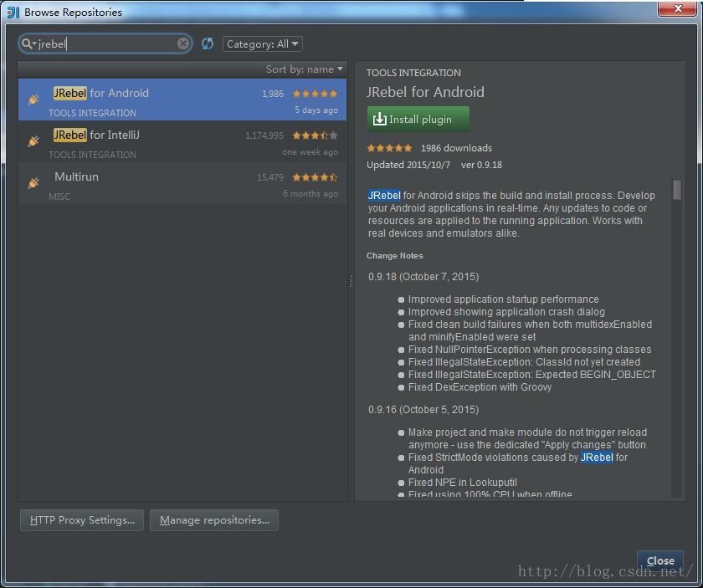The width and height of the screenshot is (703, 588).
Task: Click 'Improved showing application crash dialog' note
Action: tap(506, 311)
